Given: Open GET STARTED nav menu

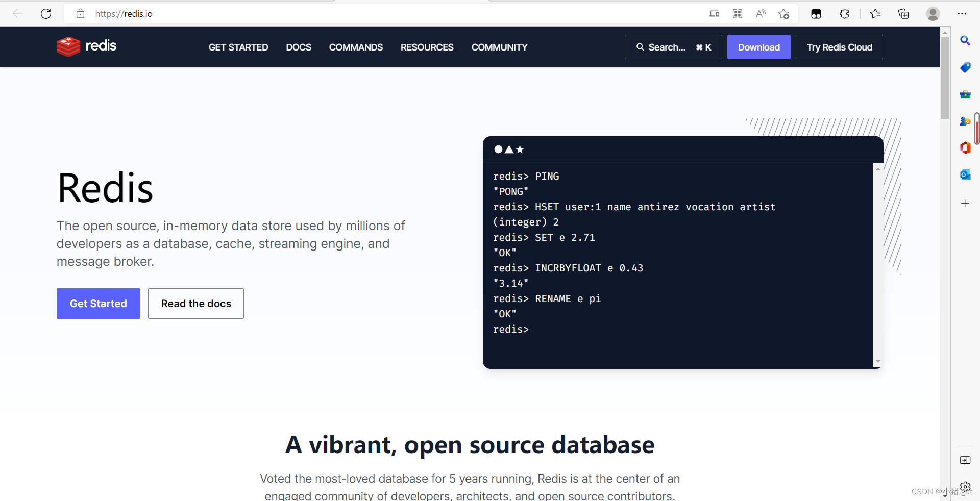Looking at the screenshot, I should click(238, 47).
